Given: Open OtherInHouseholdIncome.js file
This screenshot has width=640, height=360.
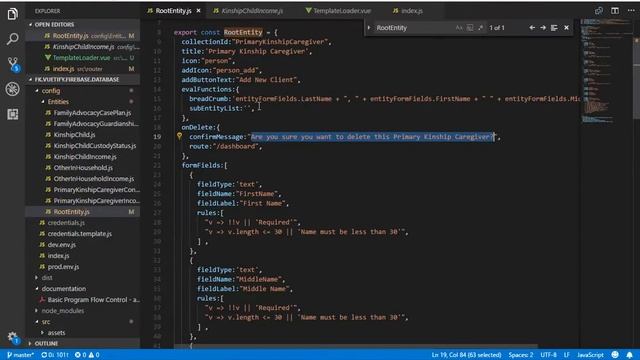Looking at the screenshot, I should 94,179.
